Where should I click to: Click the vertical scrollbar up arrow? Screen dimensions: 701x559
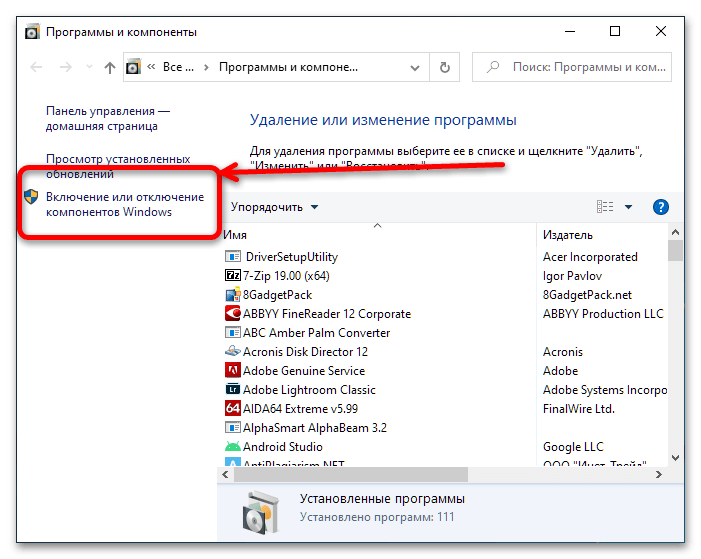(x=676, y=232)
